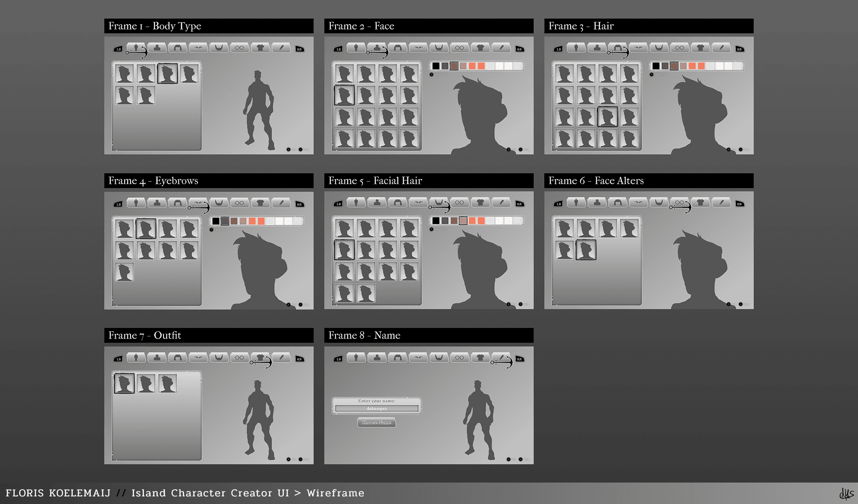
Task: Pick the black color swatch in Frame 3
Action: (656, 66)
